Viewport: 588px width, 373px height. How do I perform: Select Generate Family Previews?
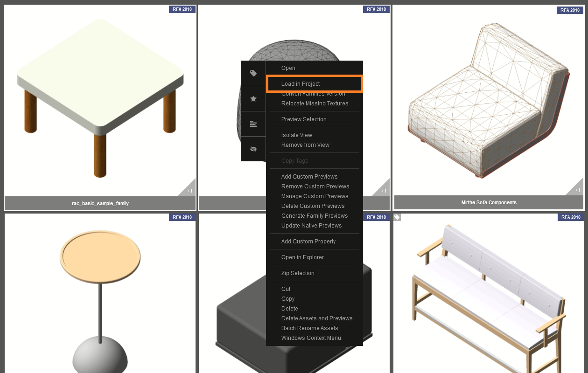pos(314,216)
